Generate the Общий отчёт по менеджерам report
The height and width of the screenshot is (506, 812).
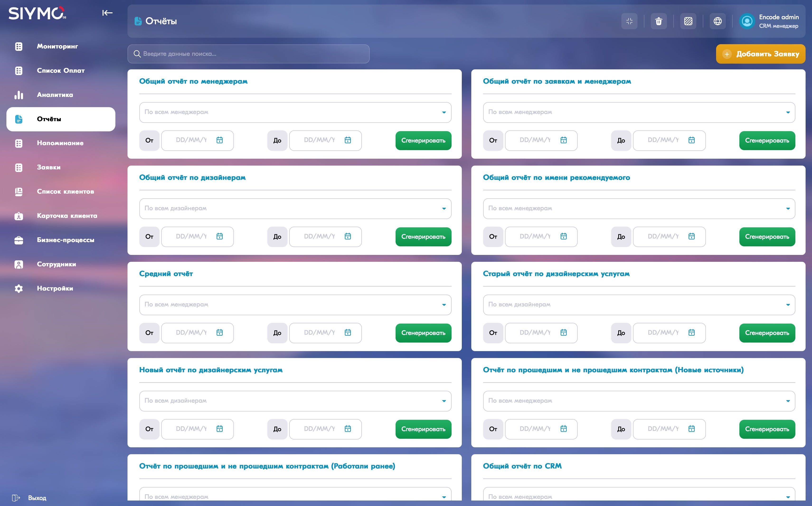(x=423, y=141)
